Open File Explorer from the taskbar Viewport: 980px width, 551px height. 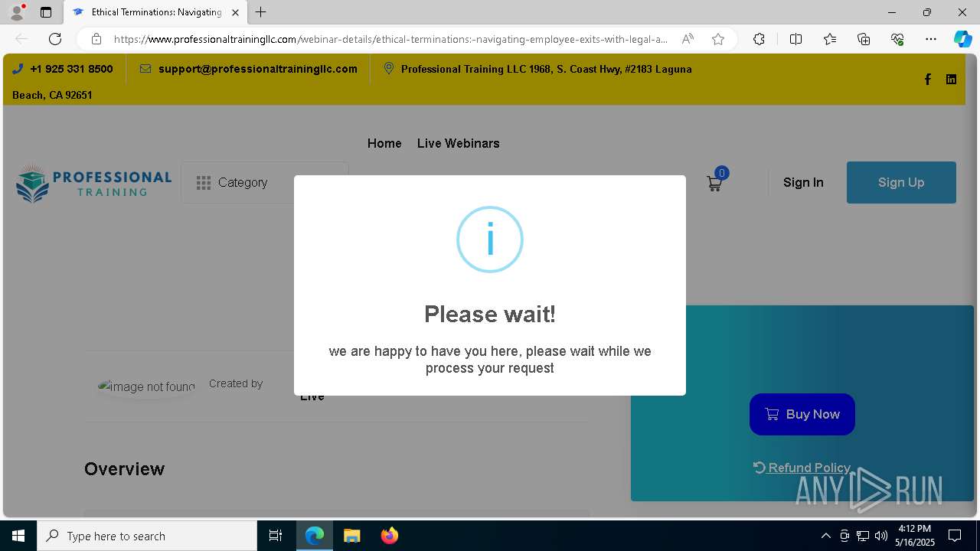click(351, 536)
